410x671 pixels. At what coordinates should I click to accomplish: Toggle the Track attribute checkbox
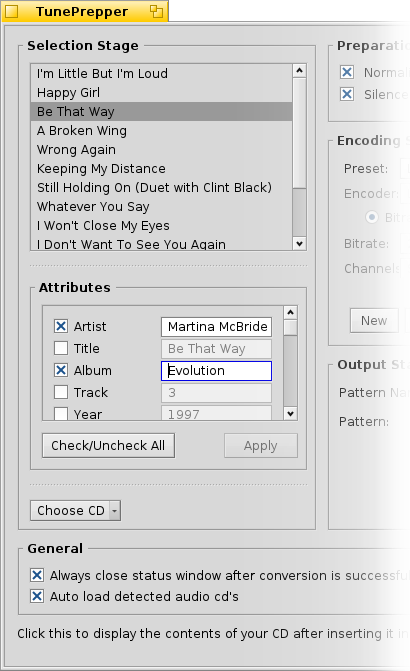pos(61,392)
